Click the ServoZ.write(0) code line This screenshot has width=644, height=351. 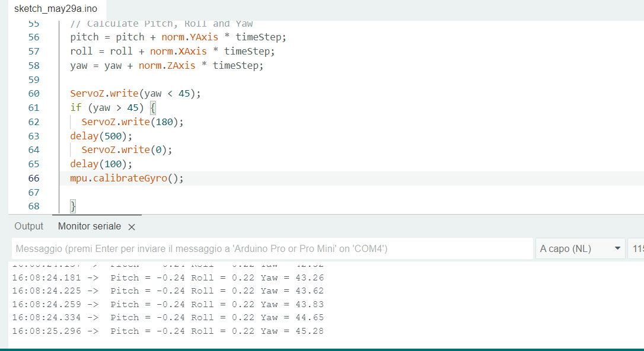(127, 149)
